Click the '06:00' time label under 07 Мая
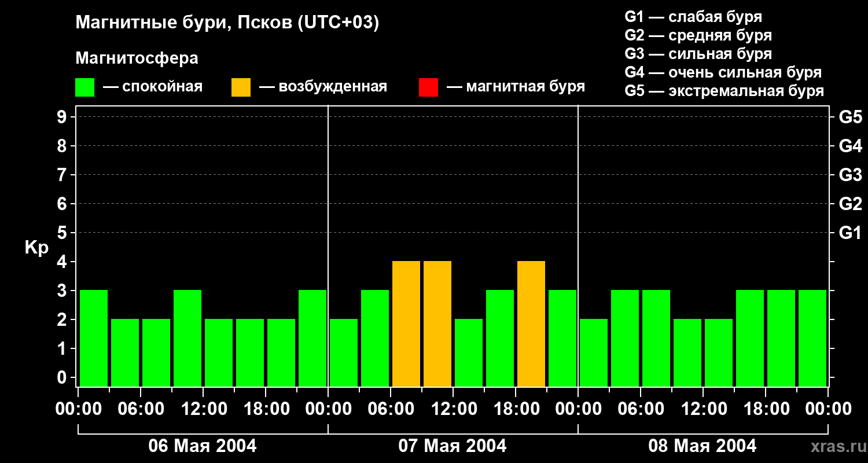Screen dimensions: 868x463 point(391,409)
